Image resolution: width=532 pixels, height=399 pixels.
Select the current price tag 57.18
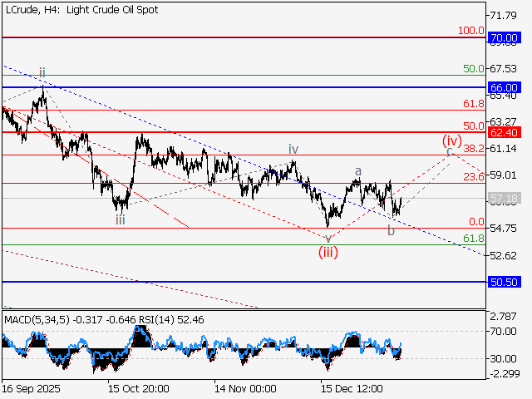coord(505,199)
